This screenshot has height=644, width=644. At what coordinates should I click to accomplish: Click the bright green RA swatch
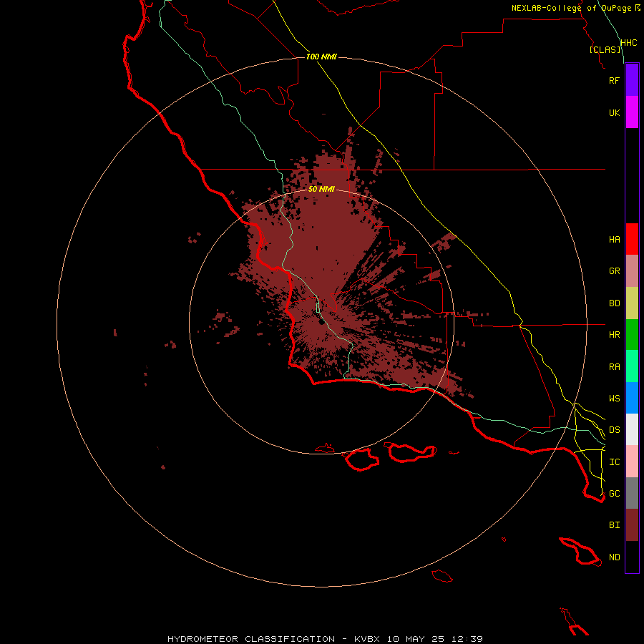tap(632, 366)
